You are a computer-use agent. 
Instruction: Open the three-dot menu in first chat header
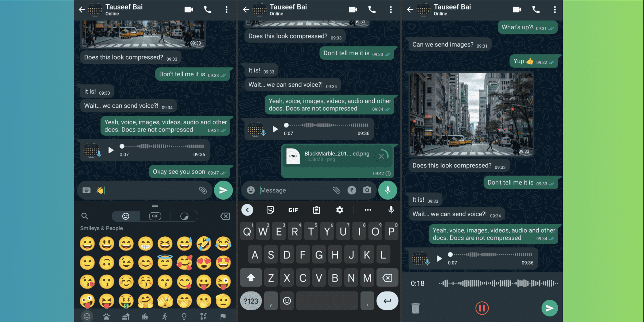tap(227, 10)
